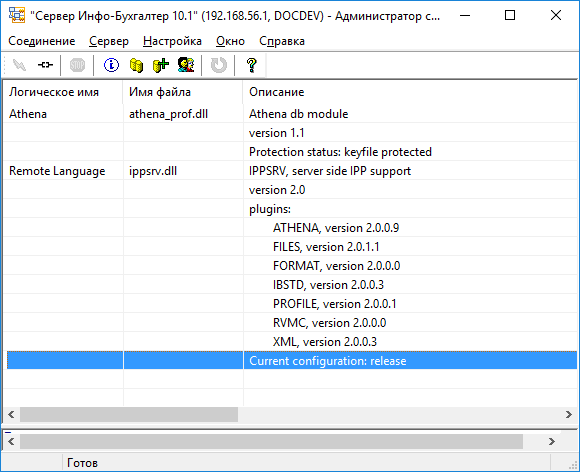Click right arrow of list horizontal scrollbar
The width and height of the screenshot is (580, 472).
click(x=569, y=415)
